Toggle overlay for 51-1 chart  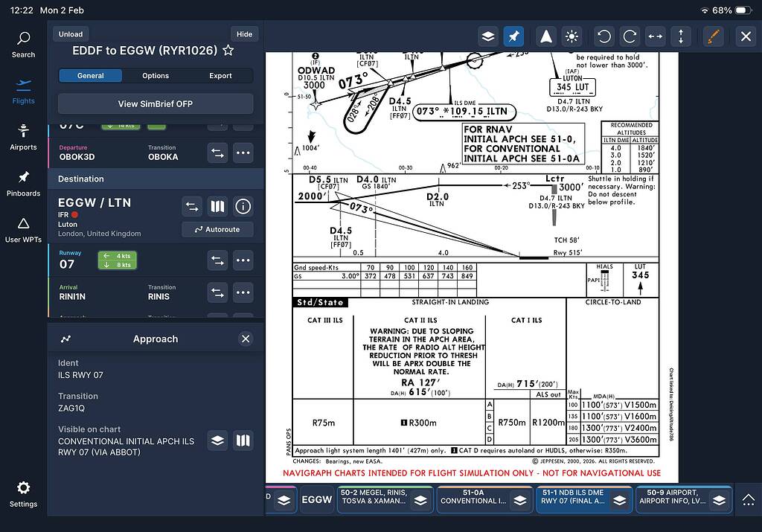pos(620,501)
